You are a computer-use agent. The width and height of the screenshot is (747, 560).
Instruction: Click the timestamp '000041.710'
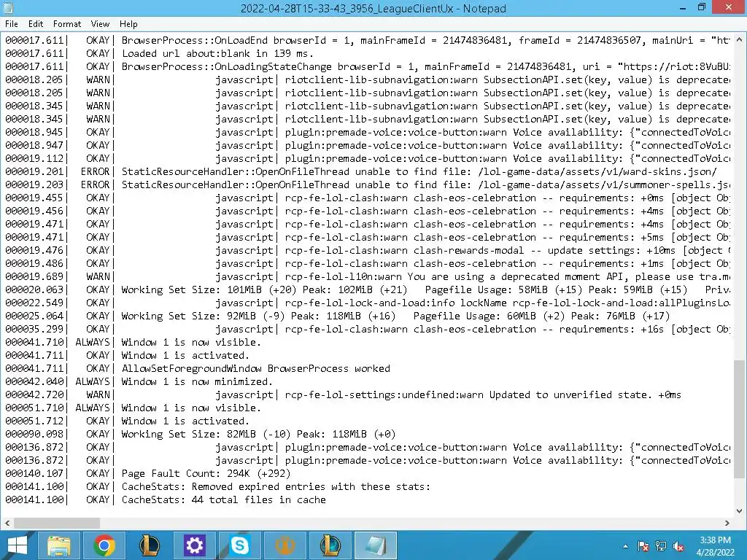34,342
